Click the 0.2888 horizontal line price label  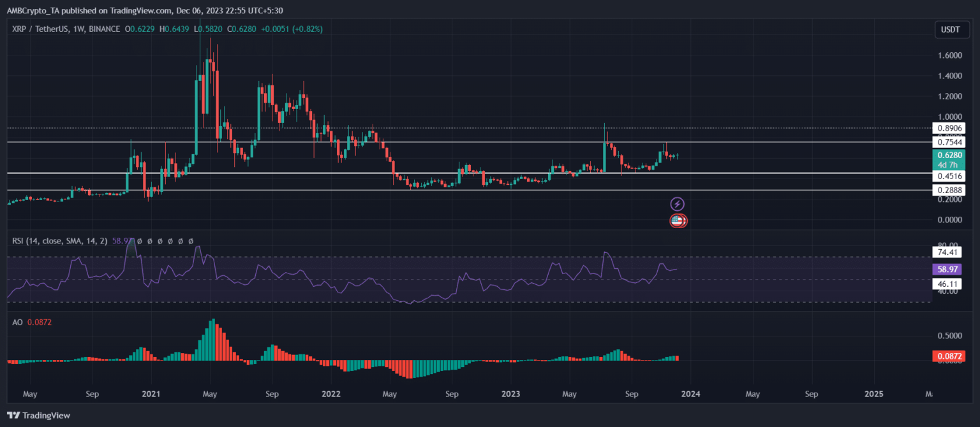[x=947, y=190]
